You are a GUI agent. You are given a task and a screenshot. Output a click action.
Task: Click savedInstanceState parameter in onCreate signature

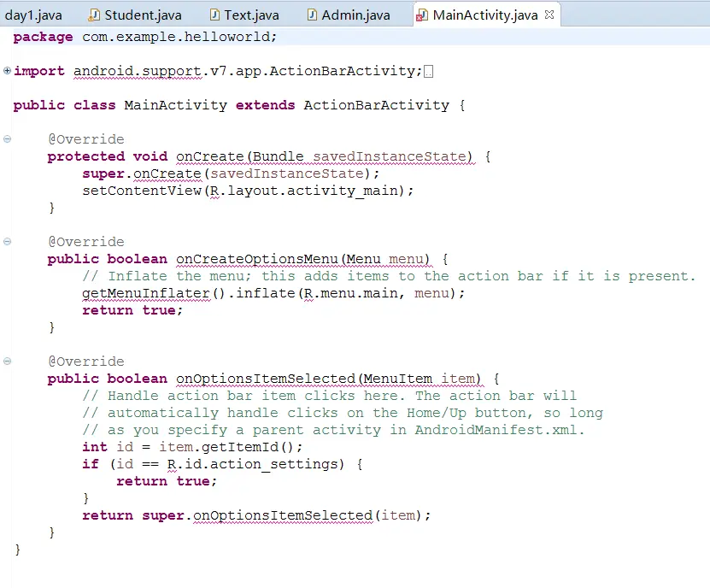(x=390, y=156)
